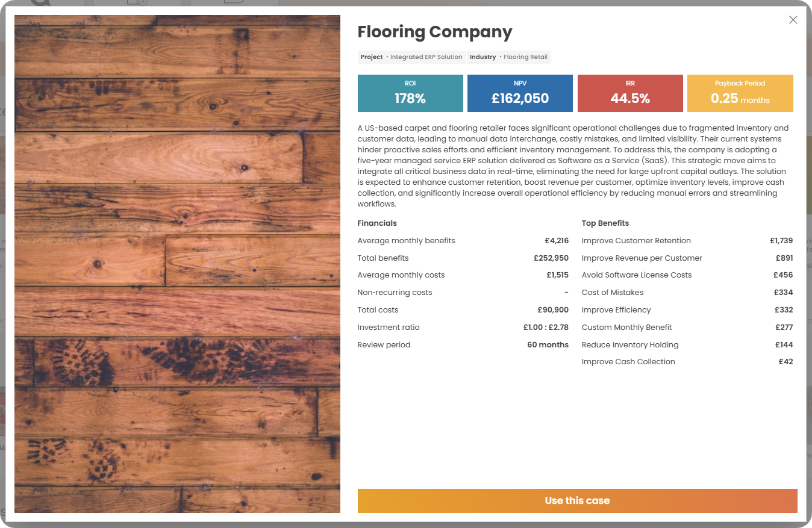Select the Payback Period tile
The width and height of the screenshot is (812, 528).
click(x=740, y=93)
